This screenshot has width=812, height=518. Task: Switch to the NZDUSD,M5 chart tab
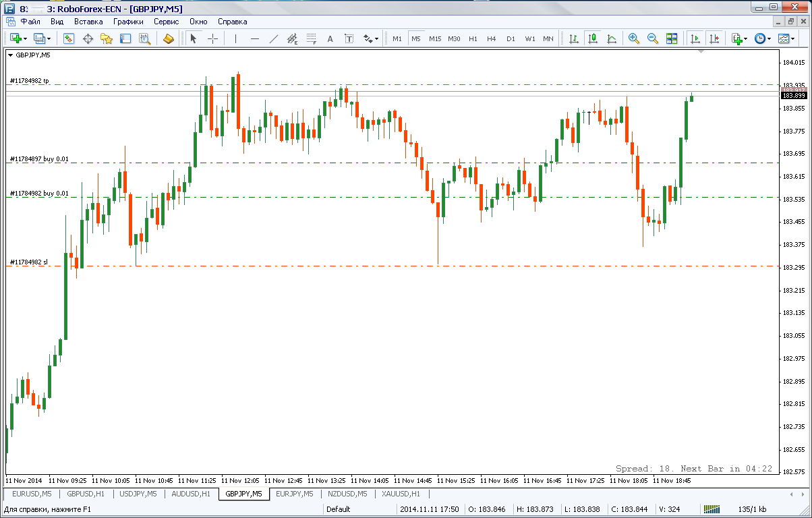[347, 494]
